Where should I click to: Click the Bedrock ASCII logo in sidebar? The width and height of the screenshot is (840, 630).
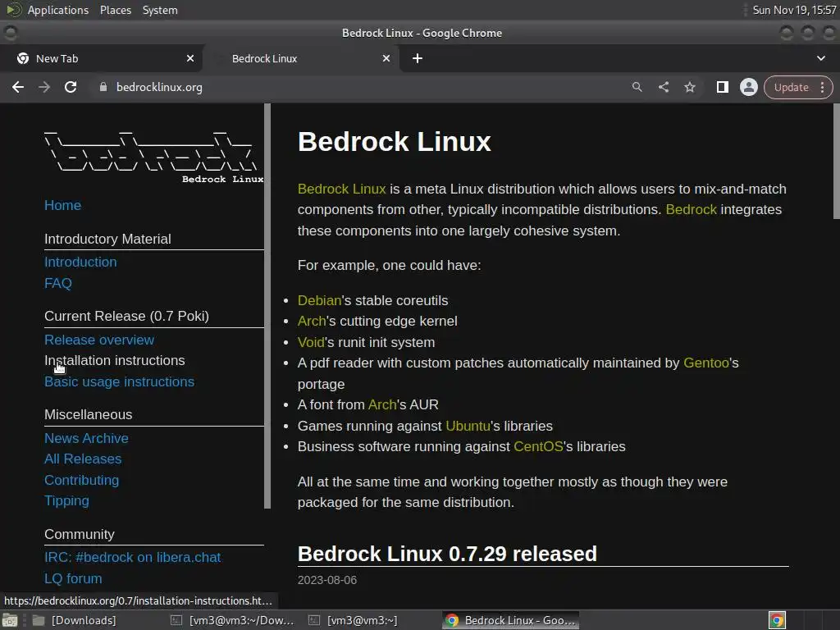[x=153, y=157]
